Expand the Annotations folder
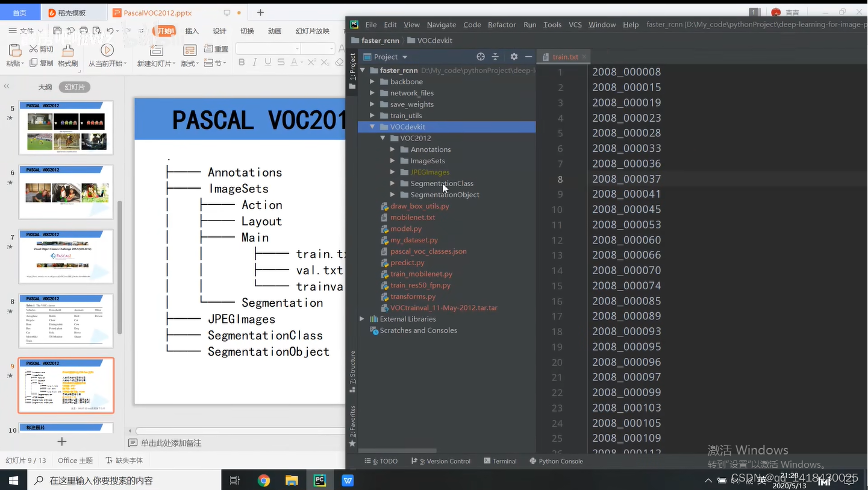 [393, 149]
